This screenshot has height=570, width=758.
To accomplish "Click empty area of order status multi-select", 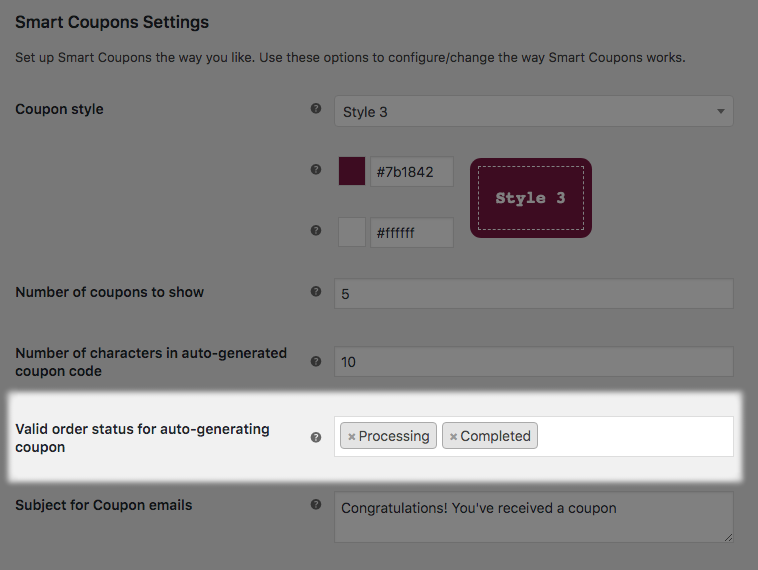I will pyautogui.click(x=633, y=436).
